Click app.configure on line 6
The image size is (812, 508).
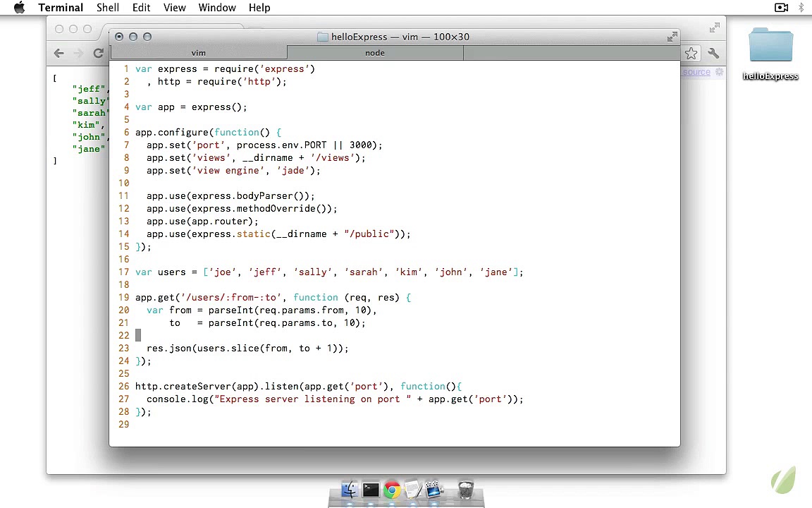(172, 132)
